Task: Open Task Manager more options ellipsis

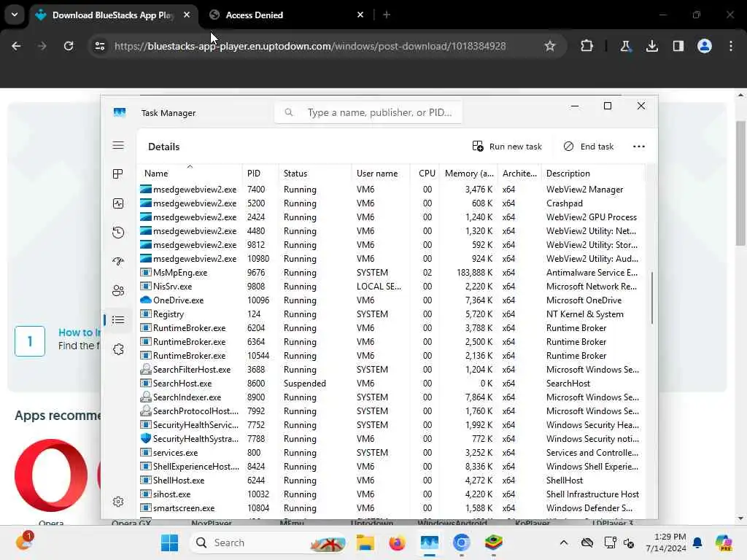Action: pyautogui.click(x=639, y=147)
